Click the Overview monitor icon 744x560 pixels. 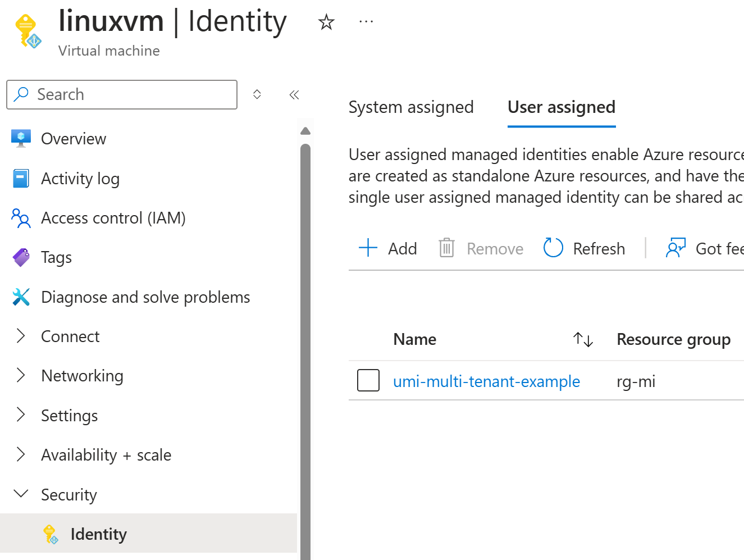coord(21,138)
